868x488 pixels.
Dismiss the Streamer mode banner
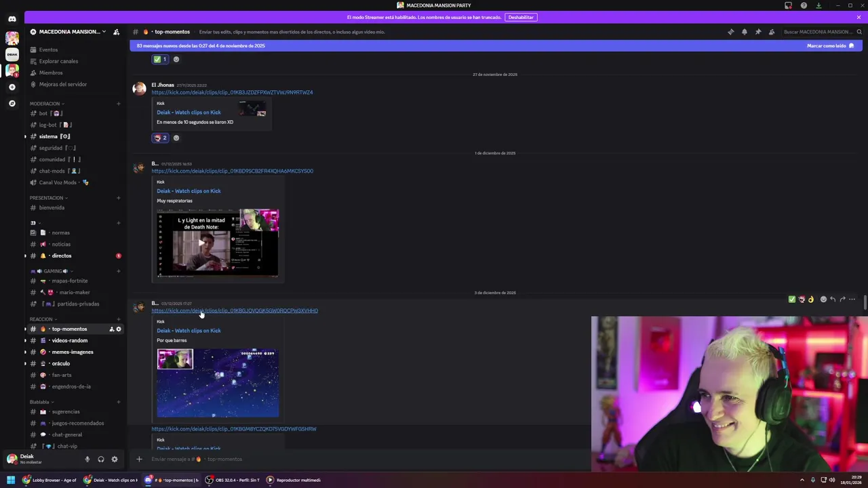[x=859, y=17]
